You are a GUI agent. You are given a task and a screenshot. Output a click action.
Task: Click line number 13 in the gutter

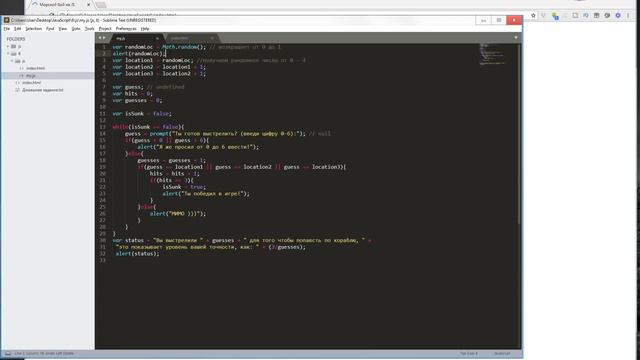pos(103,127)
